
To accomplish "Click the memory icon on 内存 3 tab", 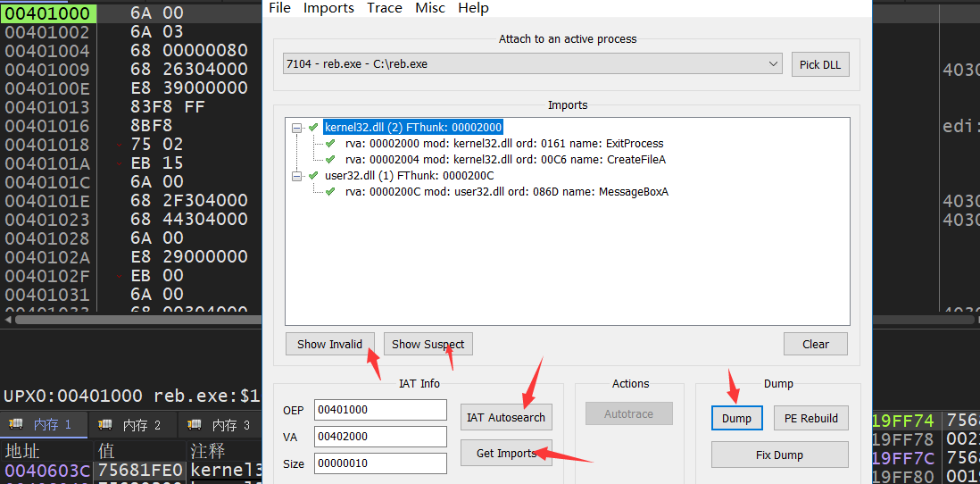I will tap(195, 424).
